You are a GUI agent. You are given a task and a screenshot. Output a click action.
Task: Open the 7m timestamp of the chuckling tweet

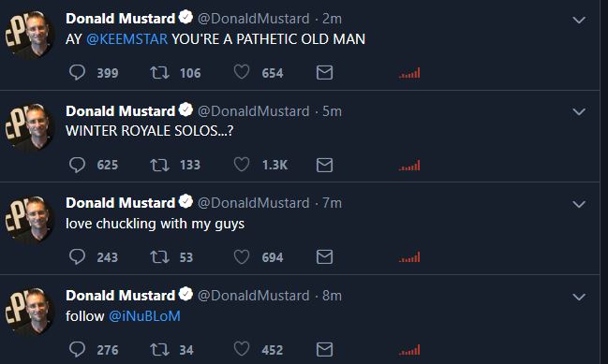[x=333, y=203]
